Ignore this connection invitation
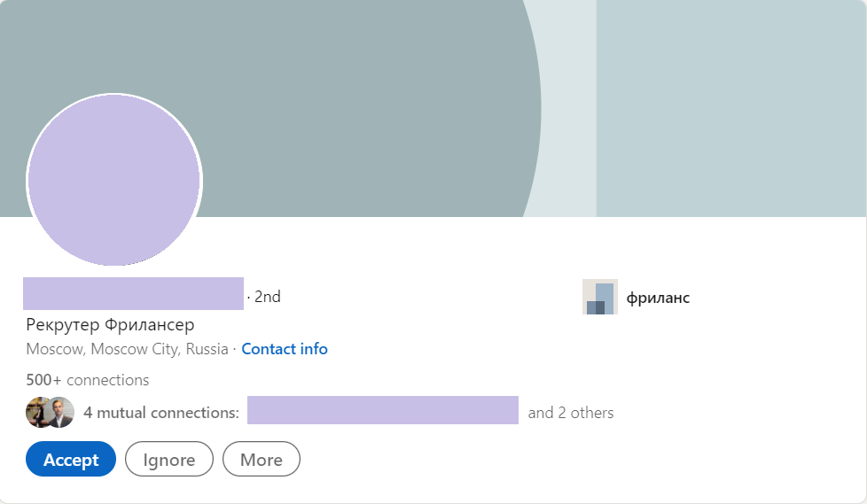Image resolution: width=867 pixels, height=504 pixels. point(169,460)
